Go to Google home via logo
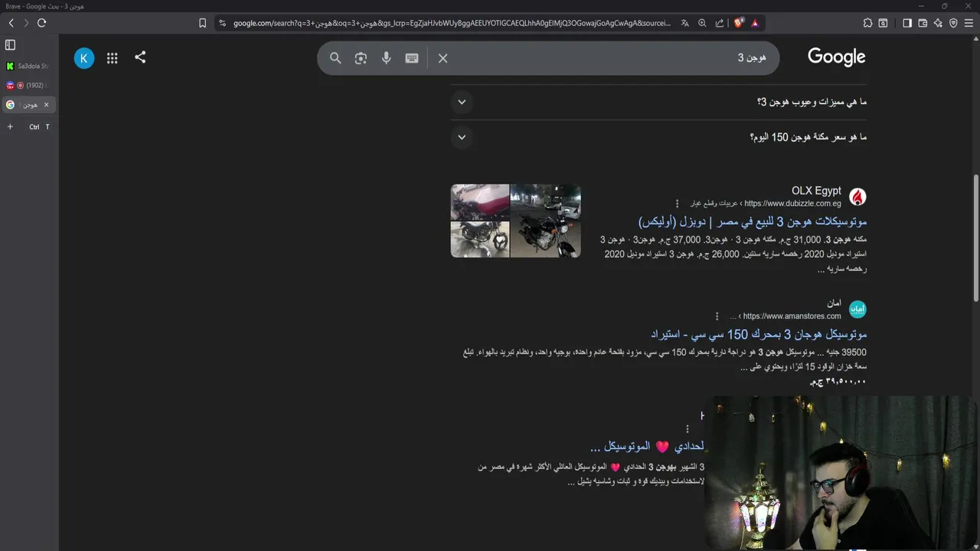The width and height of the screenshot is (980, 551). pyautogui.click(x=836, y=57)
